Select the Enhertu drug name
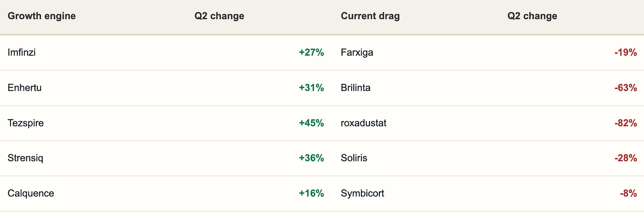Image resolution: width=644 pixels, height=215 pixels. point(25,88)
